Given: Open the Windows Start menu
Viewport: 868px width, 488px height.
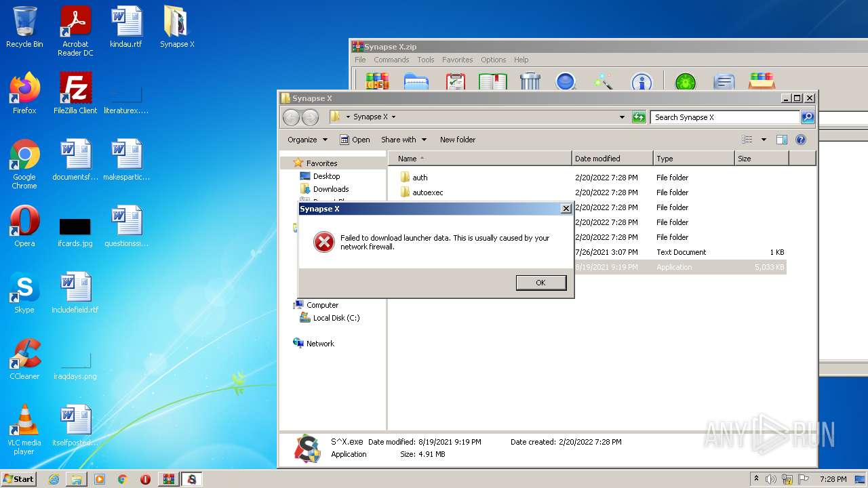Looking at the screenshot, I should [19, 479].
